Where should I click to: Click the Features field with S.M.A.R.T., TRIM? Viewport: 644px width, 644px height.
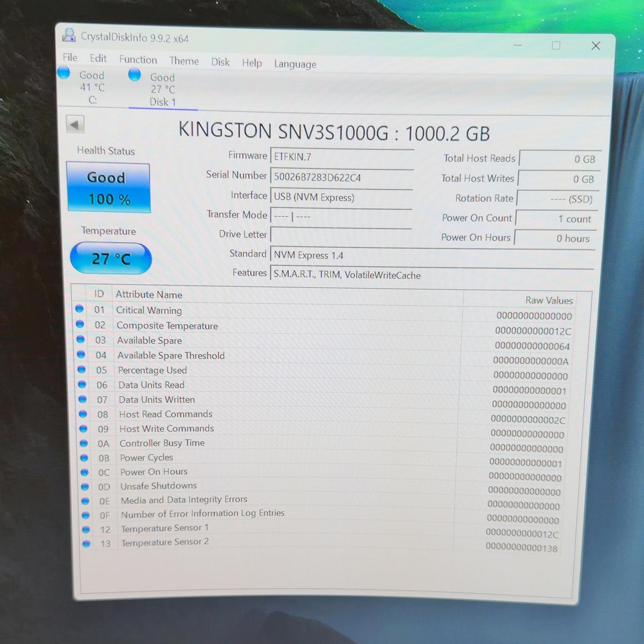click(432, 275)
